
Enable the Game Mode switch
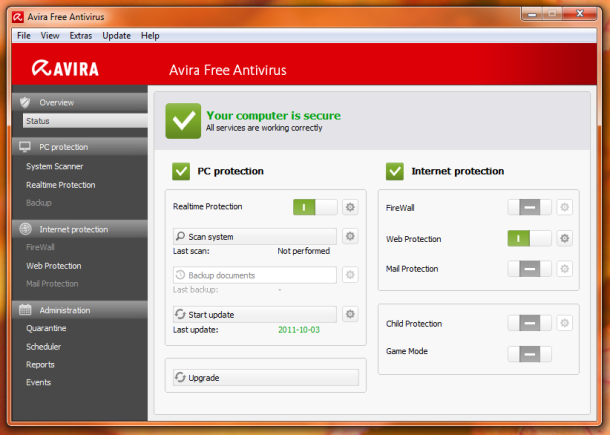pyautogui.click(x=529, y=353)
